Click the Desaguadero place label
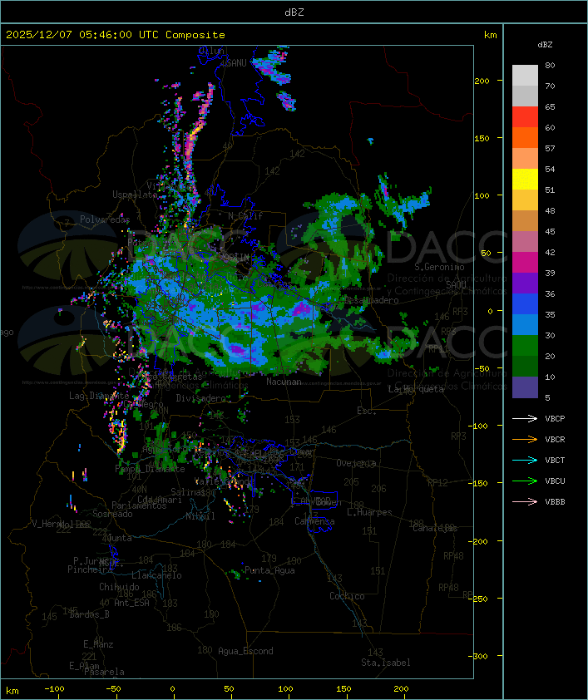Image resolution: width=588 pixels, height=700 pixels. pyautogui.click(x=372, y=300)
